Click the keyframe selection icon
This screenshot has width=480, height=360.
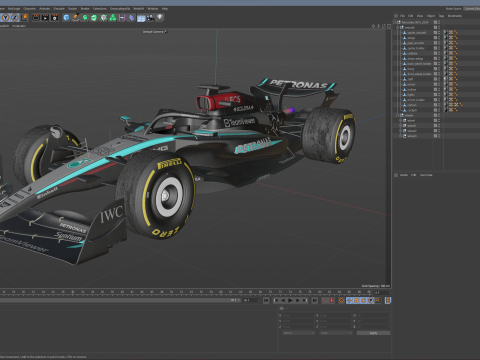pyautogui.click(x=341, y=300)
